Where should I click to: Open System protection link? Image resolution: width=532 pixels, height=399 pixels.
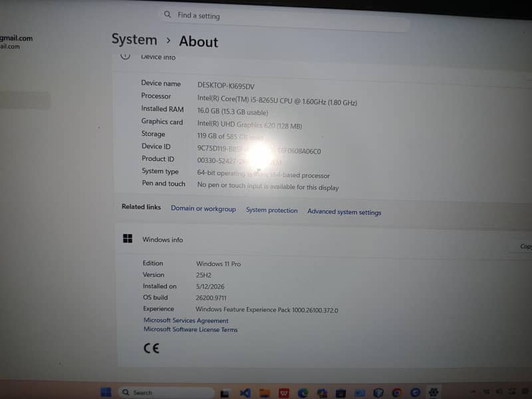coord(271,210)
